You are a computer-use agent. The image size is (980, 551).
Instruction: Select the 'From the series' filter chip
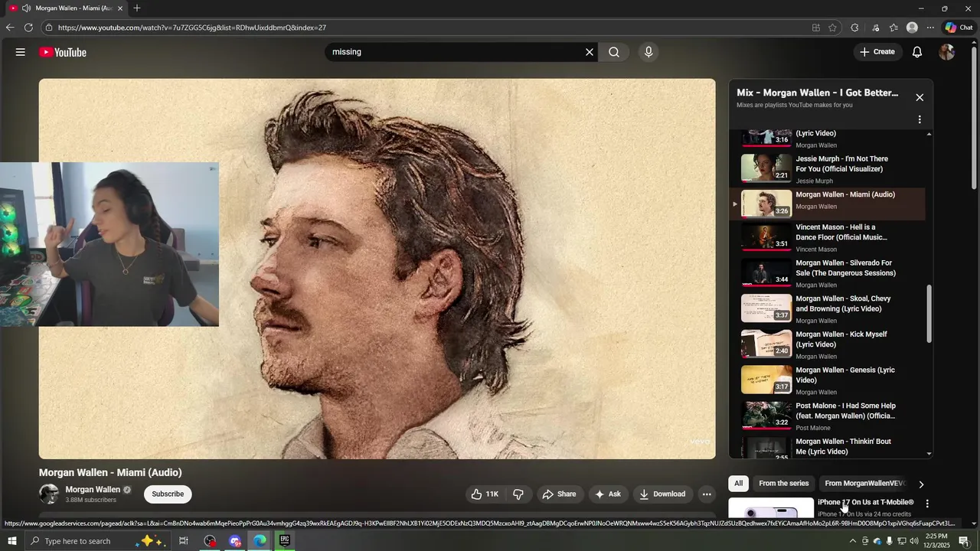[783, 484]
